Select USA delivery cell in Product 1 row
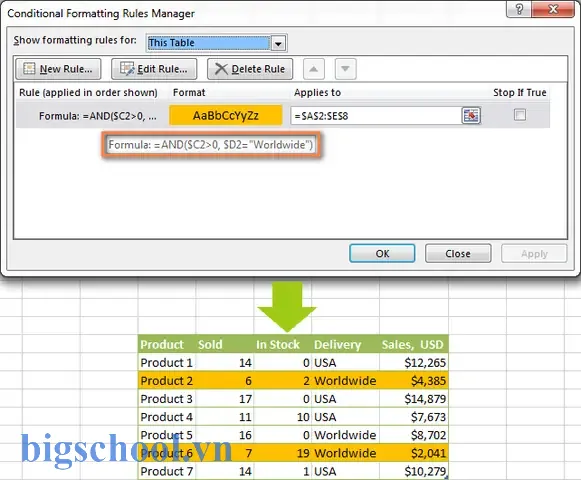Image resolution: width=581 pixels, height=480 pixels. point(345,363)
